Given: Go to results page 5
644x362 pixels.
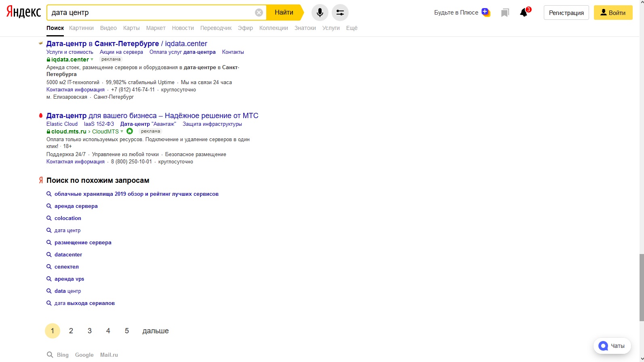Looking at the screenshot, I should tap(127, 331).
